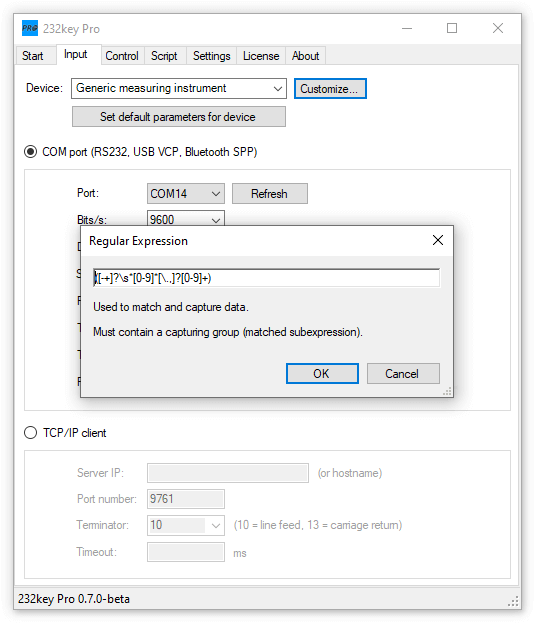Minimize the 232key Pro window
Image resolution: width=535 pixels, height=623 pixels.
tap(407, 28)
